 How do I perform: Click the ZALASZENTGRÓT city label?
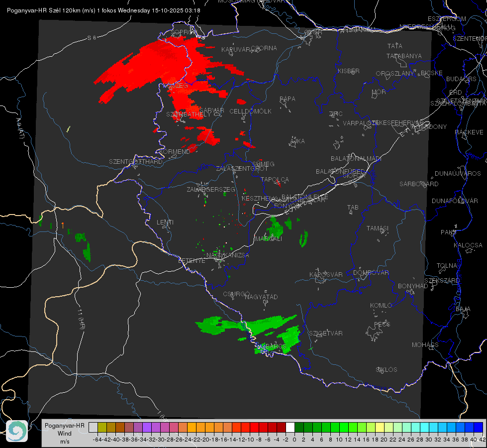click(x=242, y=169)
